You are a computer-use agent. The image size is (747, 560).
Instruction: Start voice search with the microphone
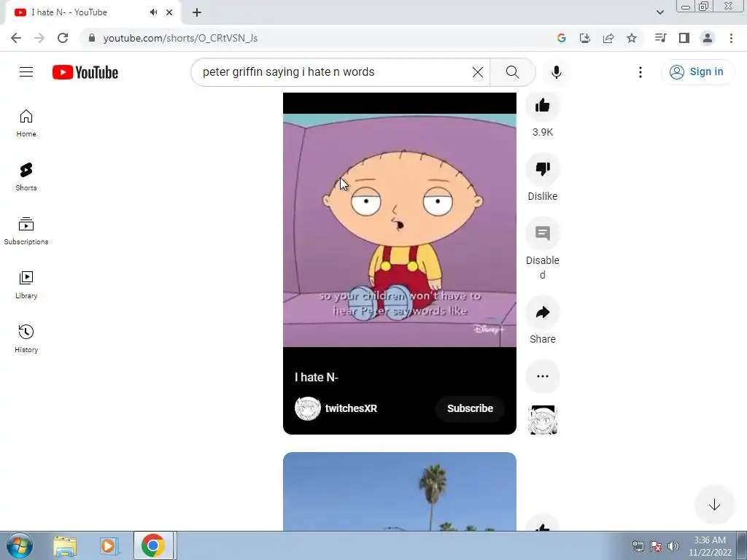tap(556, 72)
